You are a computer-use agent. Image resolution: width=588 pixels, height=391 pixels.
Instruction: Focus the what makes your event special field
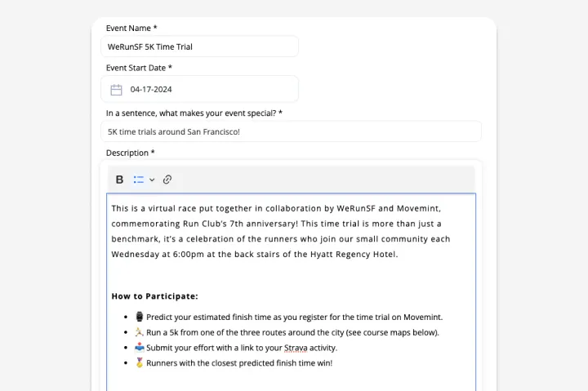tap(291, 131)
